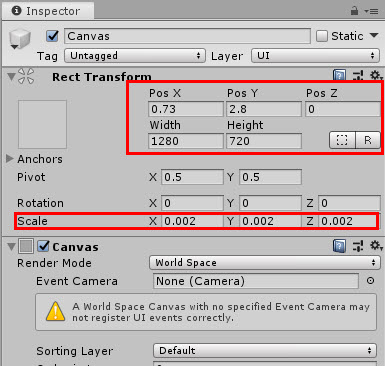Collapse the Rect Transform component

click(x=11, y=77)
